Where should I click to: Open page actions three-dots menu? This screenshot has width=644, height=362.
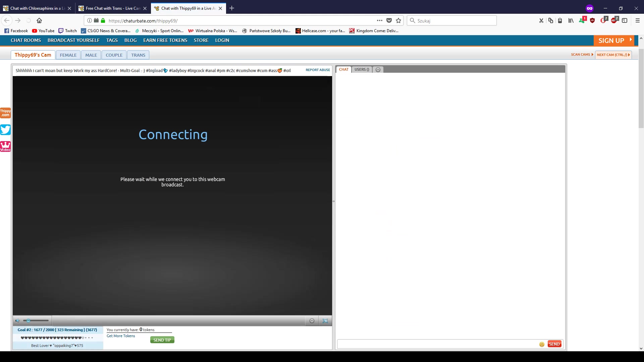click(x=379, y=21)
